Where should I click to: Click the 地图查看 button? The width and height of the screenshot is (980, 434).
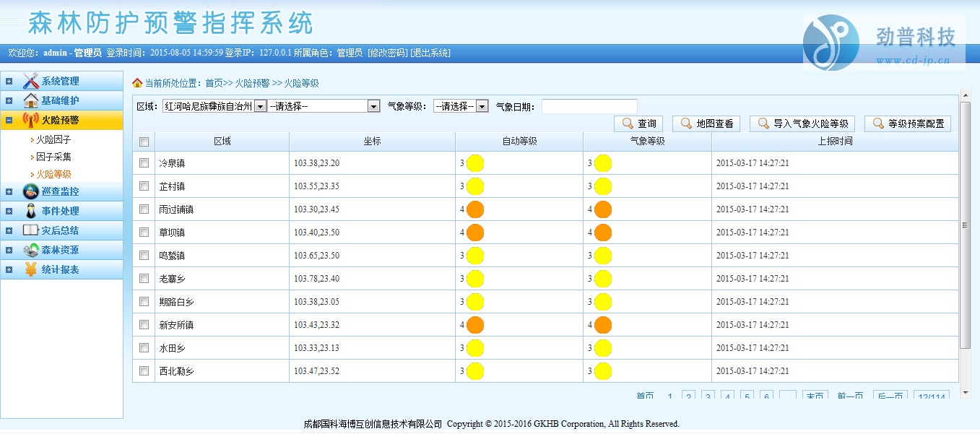706,123
